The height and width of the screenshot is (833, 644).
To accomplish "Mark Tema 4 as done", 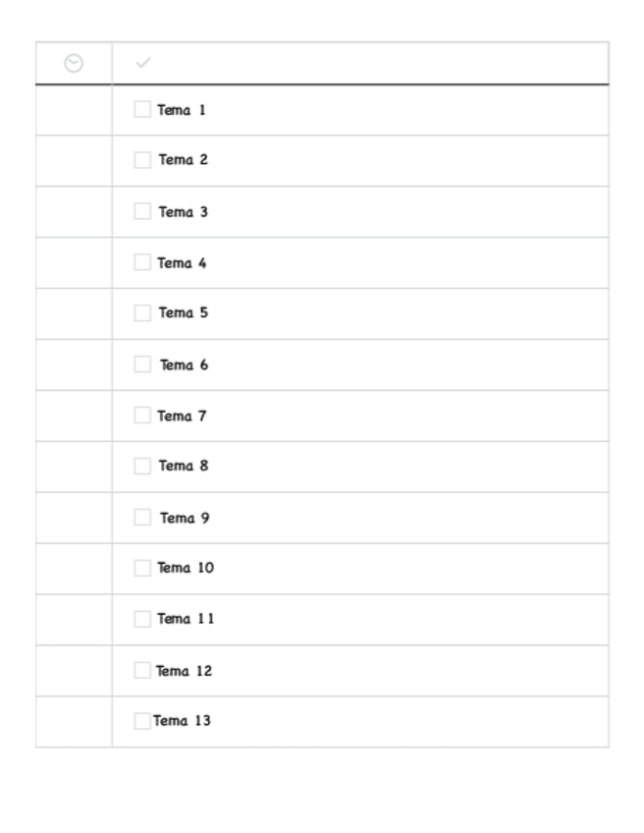I will point(142,262).
